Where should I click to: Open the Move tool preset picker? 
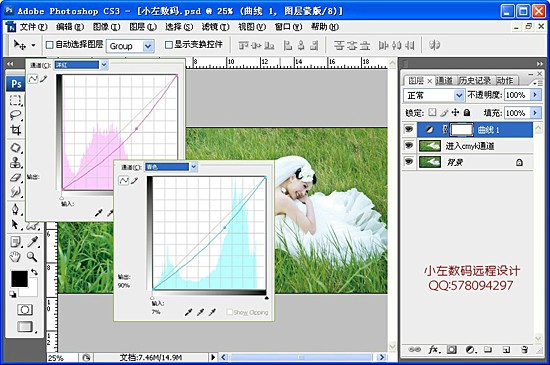pyautogui.click(x=33, y=45)
